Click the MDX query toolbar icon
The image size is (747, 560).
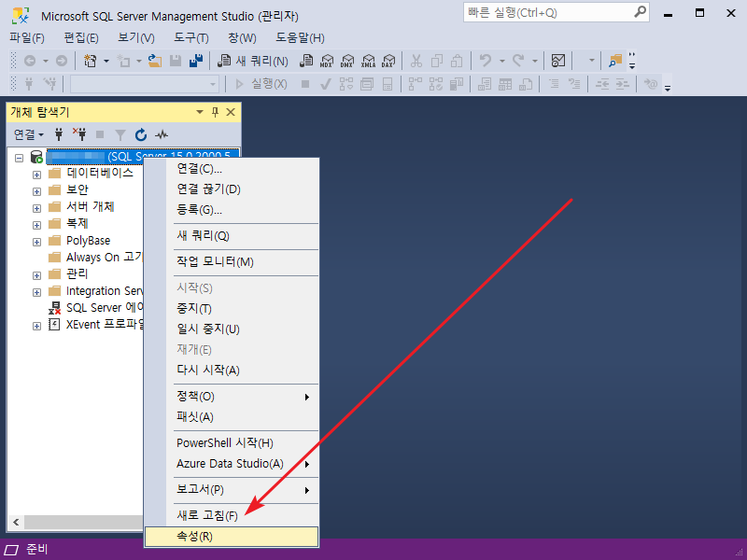coord(327,61)
